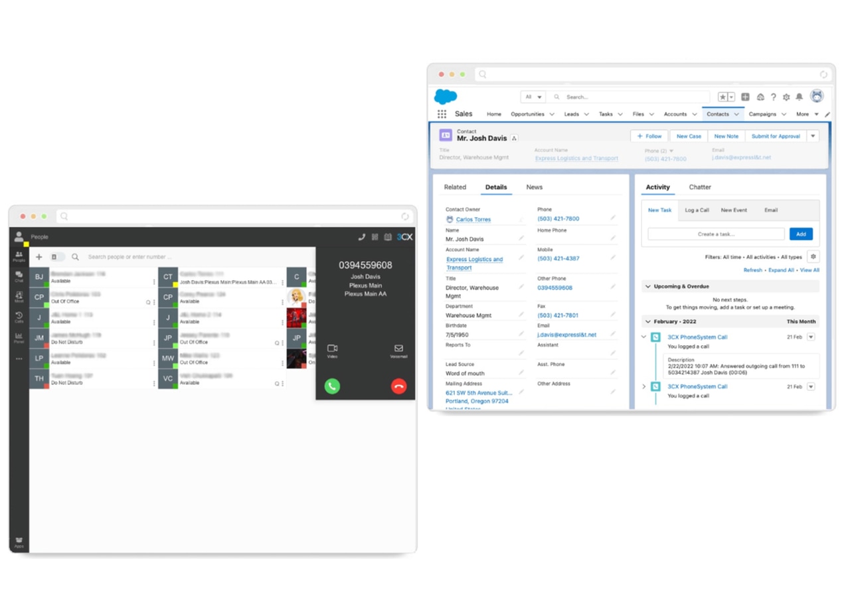Click the Salesforce notifications bell
The image size is (850, 616).
click(799, 97)
